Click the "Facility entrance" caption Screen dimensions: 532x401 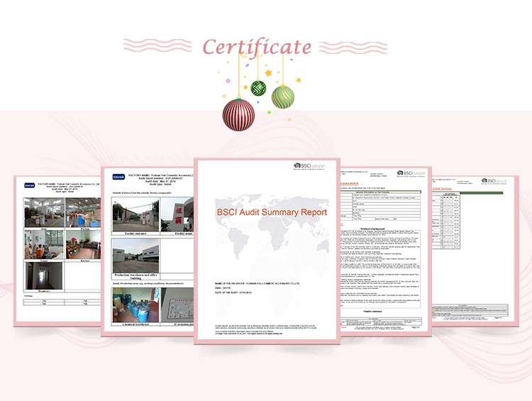(135, 234)
